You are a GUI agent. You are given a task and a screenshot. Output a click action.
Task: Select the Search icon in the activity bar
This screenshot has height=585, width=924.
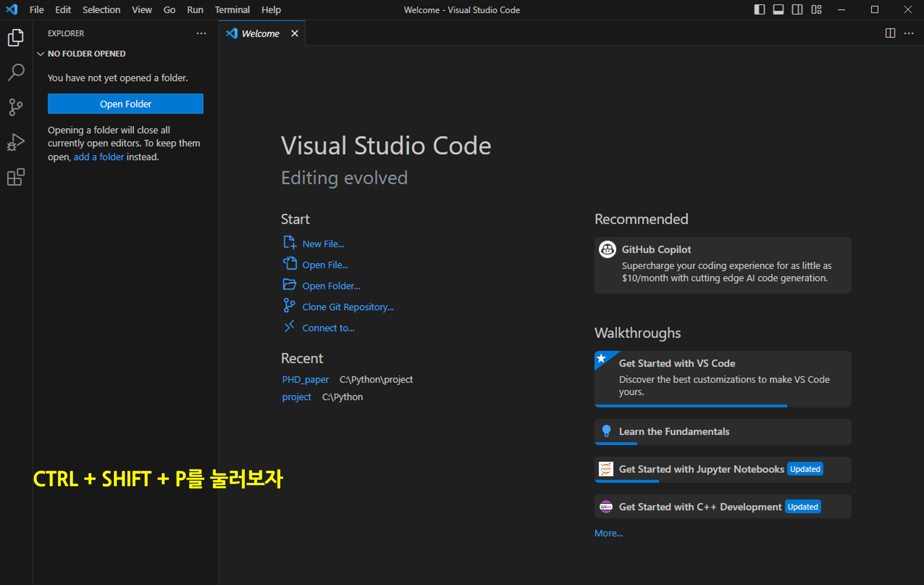pos(16,72)
